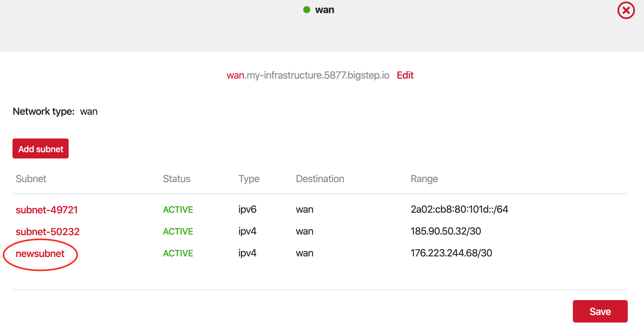Click range 185.90.50.32/30
644x335 pixels.
coord(446,231)
